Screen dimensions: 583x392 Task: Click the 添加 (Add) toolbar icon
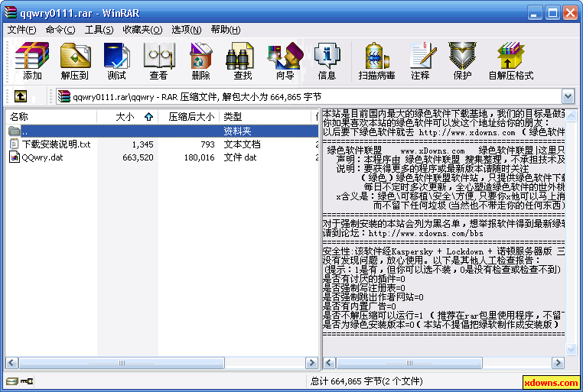[x=32, y=61]
